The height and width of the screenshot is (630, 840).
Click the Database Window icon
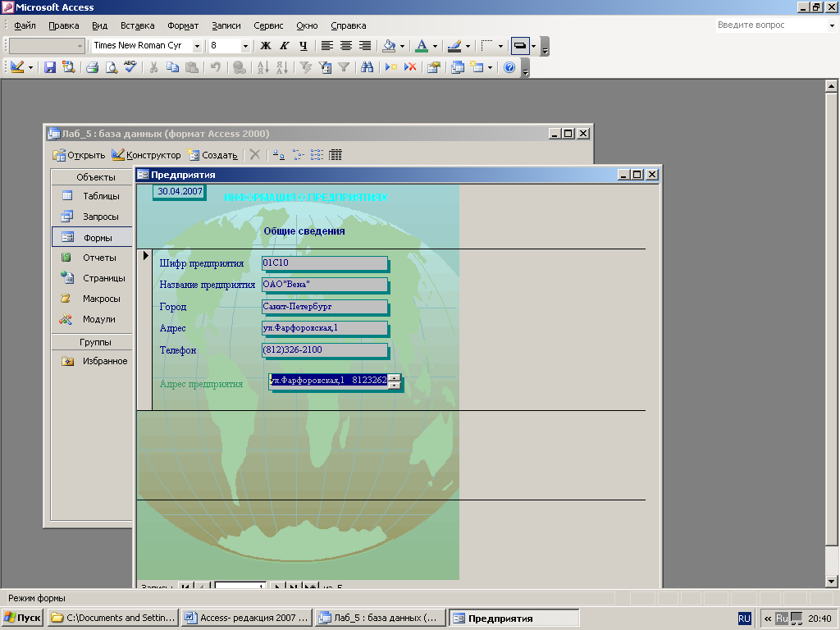(x=458, y=67)
